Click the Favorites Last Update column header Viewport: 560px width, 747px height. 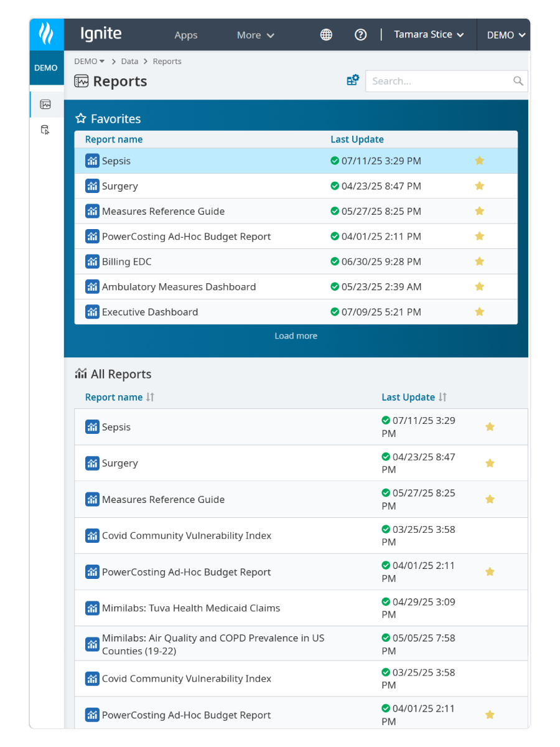pyautogui.click(x=357, y=139)
